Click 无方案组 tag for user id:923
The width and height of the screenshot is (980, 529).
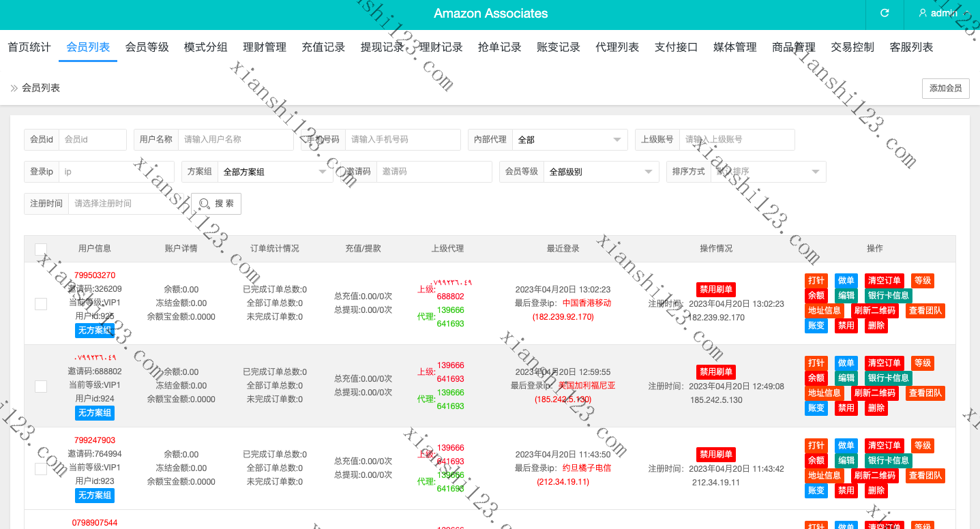[x=95, y=496]
